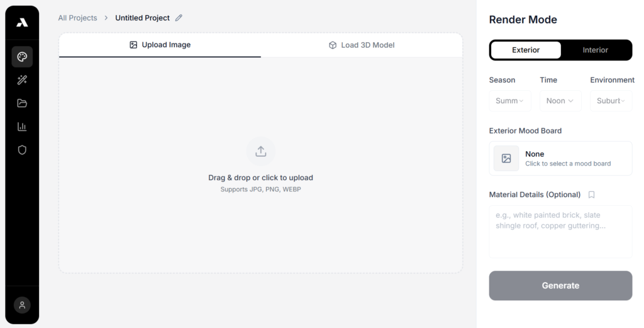644x328 pixels.
Task: Click the app logo in the sidebar
Action: point(22,23)
